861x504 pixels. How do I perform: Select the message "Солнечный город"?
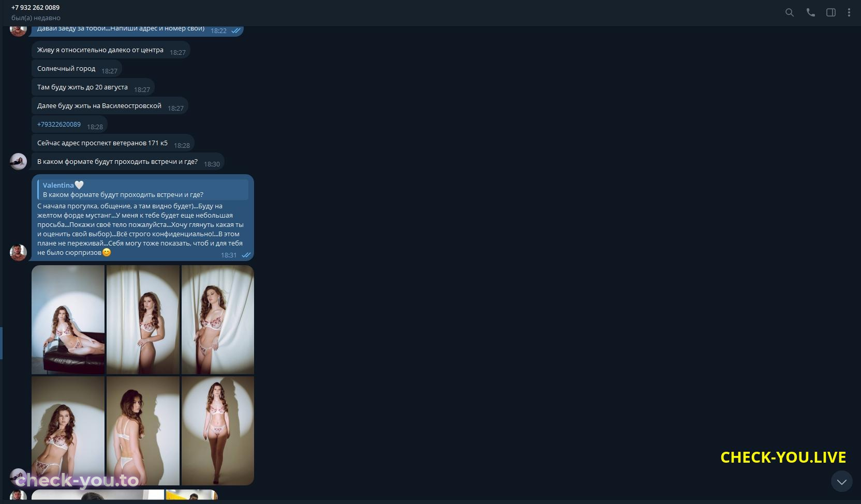(x=77, y=69)
